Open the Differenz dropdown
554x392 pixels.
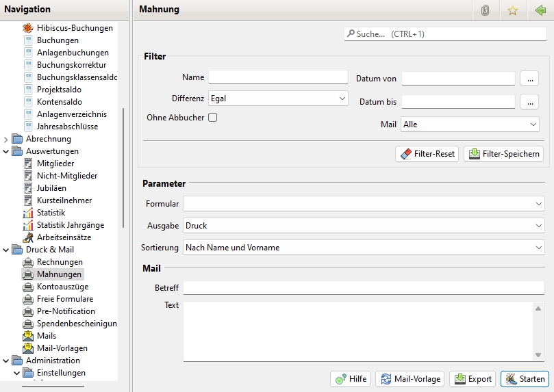[x=278, y=99]
